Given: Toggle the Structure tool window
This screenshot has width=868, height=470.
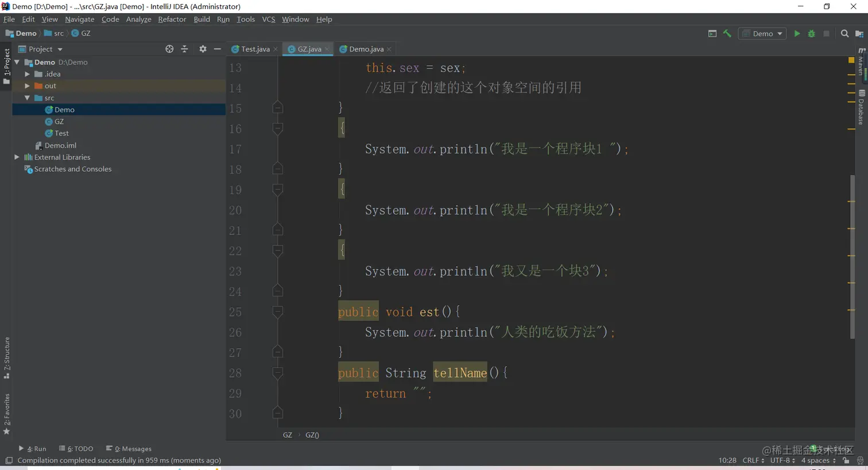Looking at the screenshot, I should tap(6, 358).
